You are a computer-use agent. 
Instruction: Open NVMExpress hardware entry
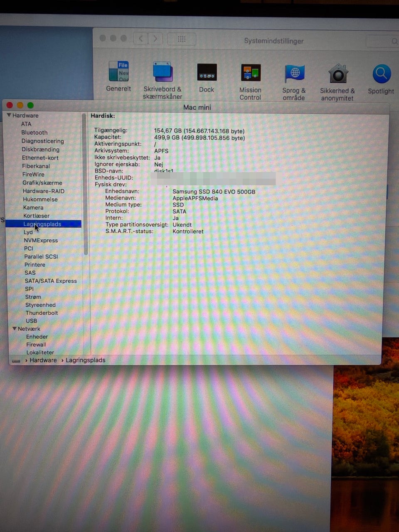41,240
